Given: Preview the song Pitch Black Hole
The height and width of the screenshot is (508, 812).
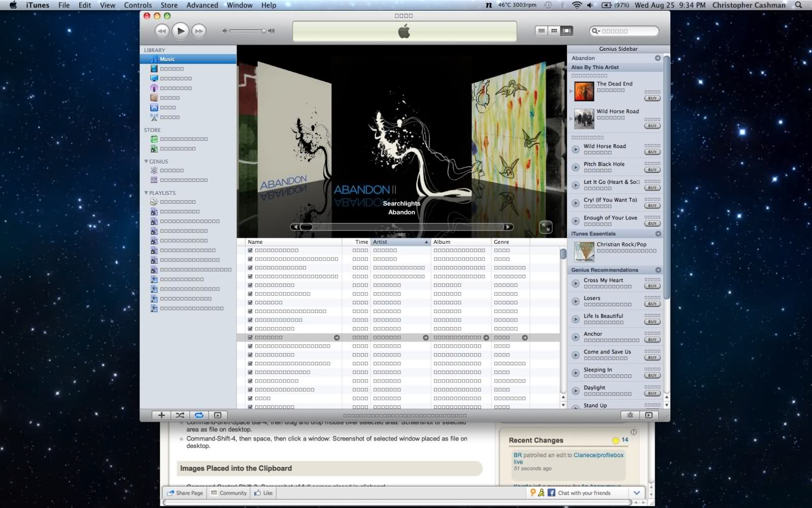Looking at the screenshot, I should (576, 167).
